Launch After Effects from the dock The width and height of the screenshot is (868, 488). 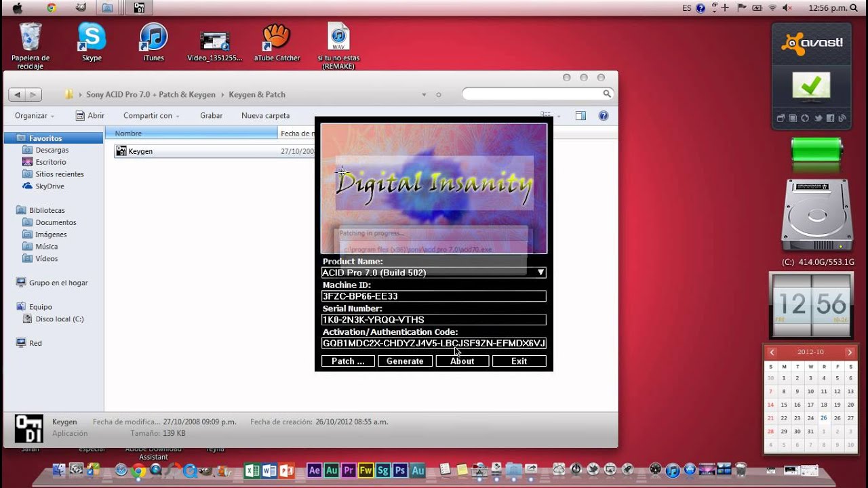coord(315,470)
